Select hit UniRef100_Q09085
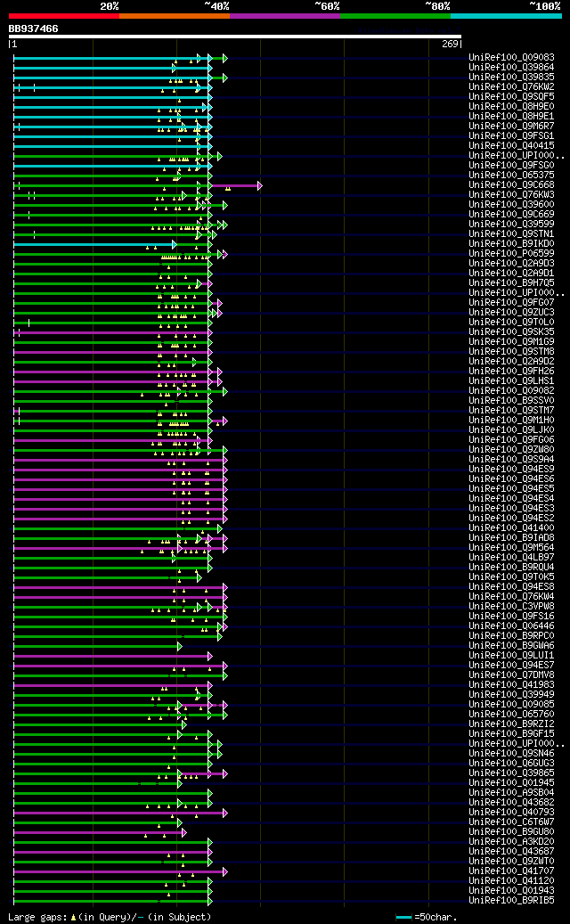Image resolution: width=570 pixels, height=924 pixels. pos(511,705)
